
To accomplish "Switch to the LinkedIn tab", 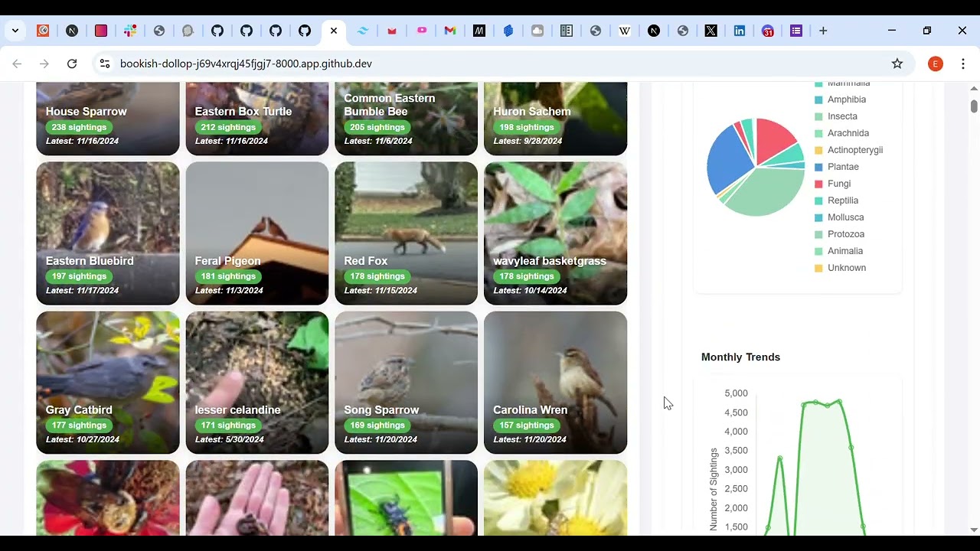I will [x=740, y=31].
